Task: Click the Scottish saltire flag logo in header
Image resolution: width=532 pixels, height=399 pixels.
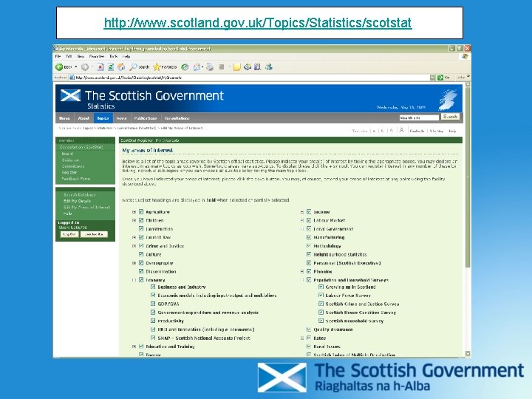Action: [71, 95]
